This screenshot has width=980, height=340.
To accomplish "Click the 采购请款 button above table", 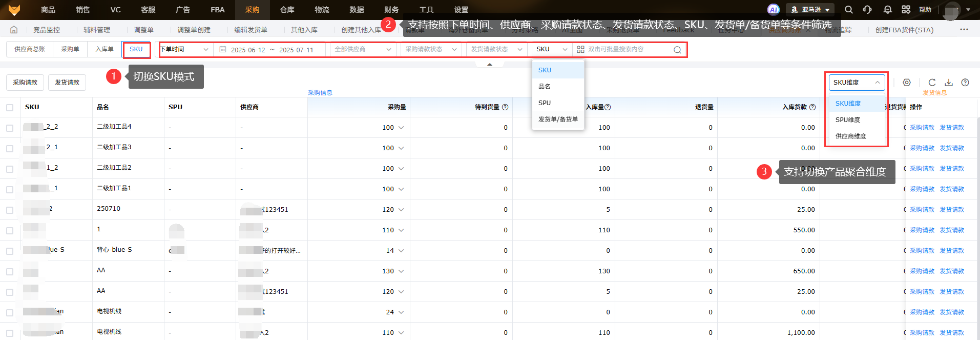I will tap(25, 83).
